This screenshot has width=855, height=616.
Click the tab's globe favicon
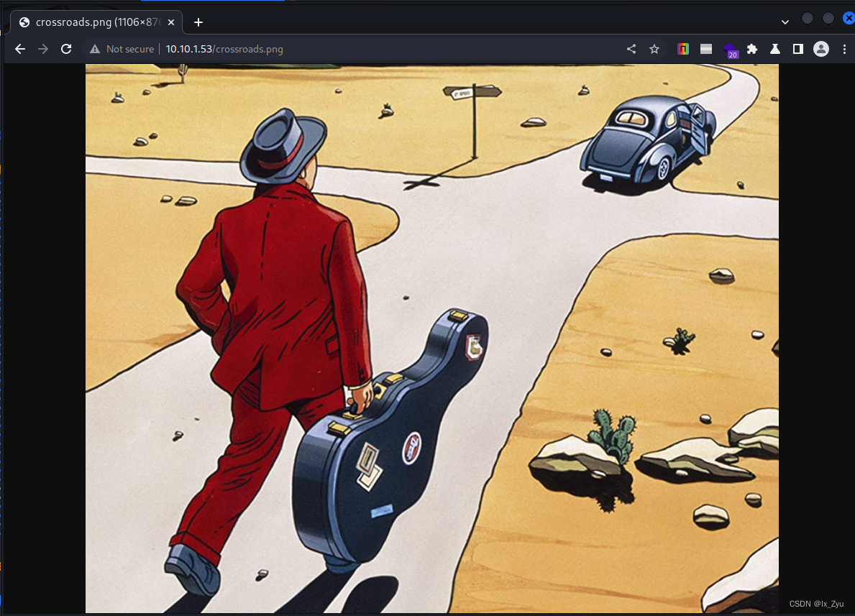(x=24, y=22)
